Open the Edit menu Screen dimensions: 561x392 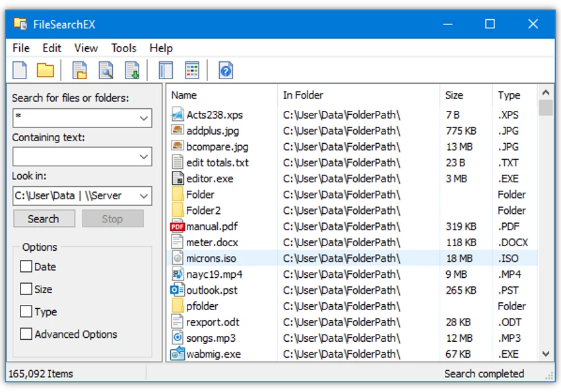(x=52, y=48)
